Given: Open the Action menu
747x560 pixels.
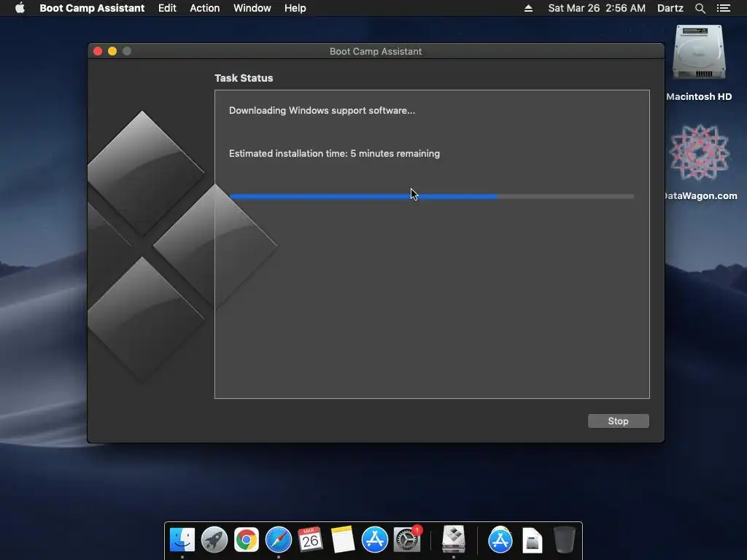Looking at the screenshot, I should click(205, 8).
